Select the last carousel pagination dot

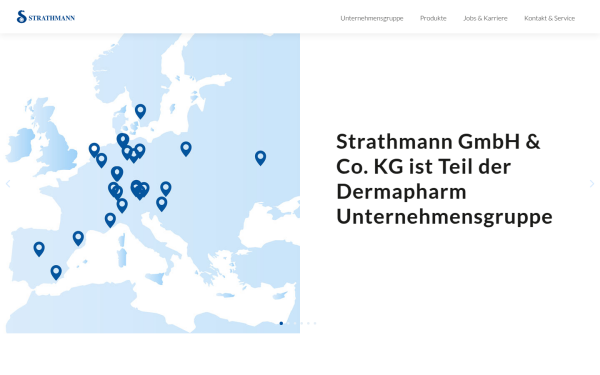tap(315, 323)
